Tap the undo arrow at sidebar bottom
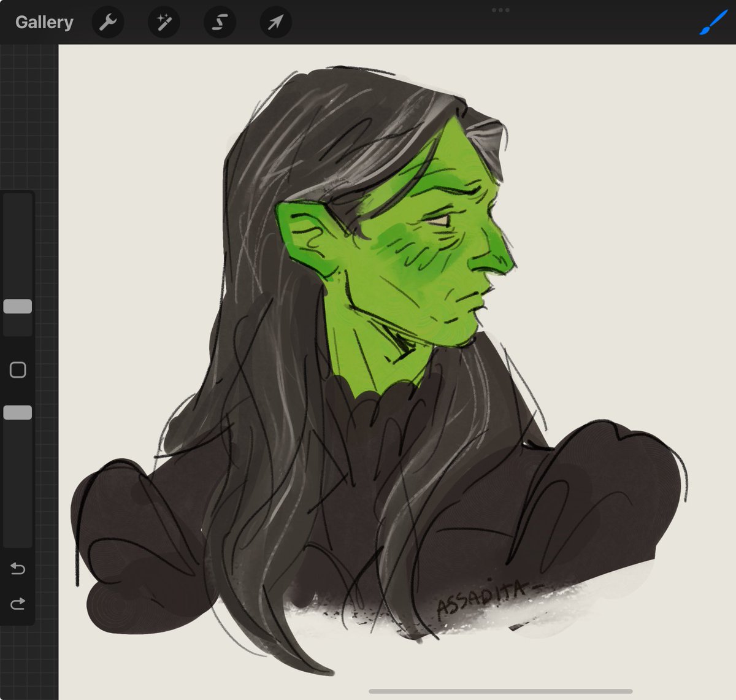Viewport: 736px width, 700px height. 18,568
